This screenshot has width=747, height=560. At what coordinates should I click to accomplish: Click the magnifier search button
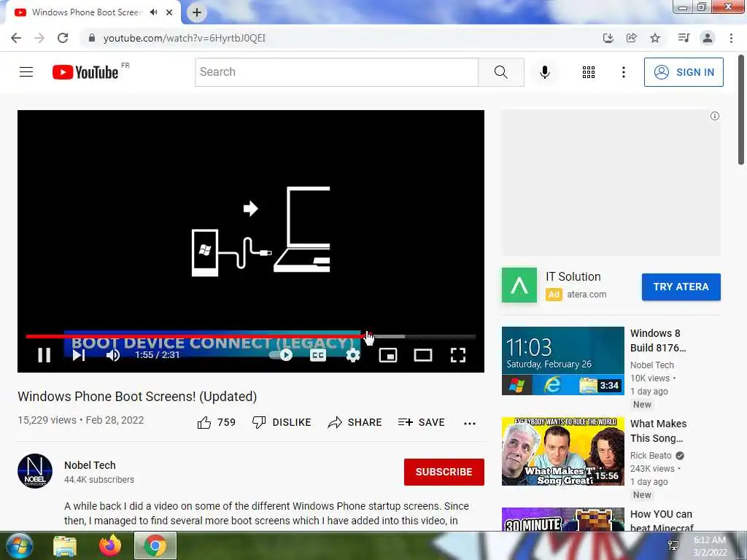[500, 72]
